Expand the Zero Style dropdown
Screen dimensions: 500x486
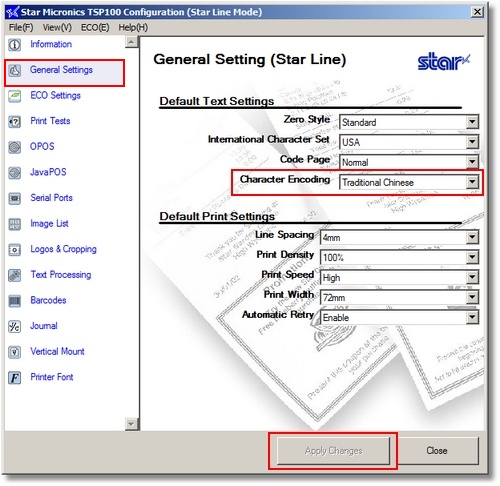472,122
